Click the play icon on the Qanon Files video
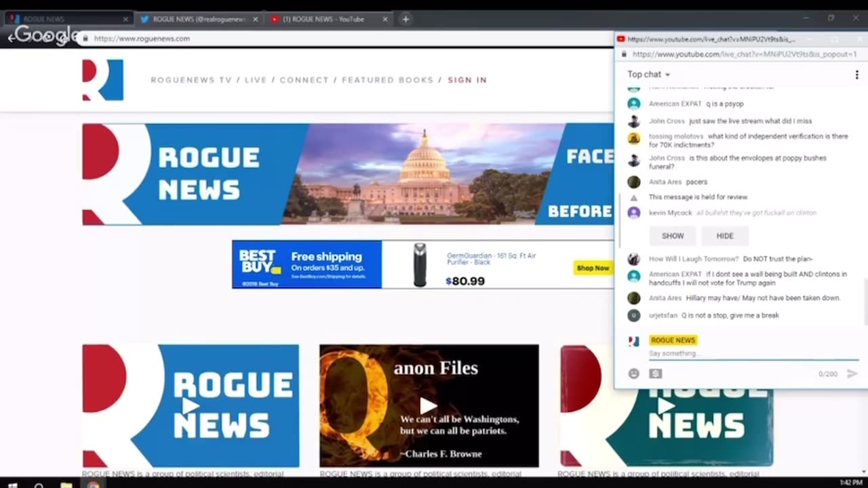This screenshot has width=868, height=488. pos(429,405)
